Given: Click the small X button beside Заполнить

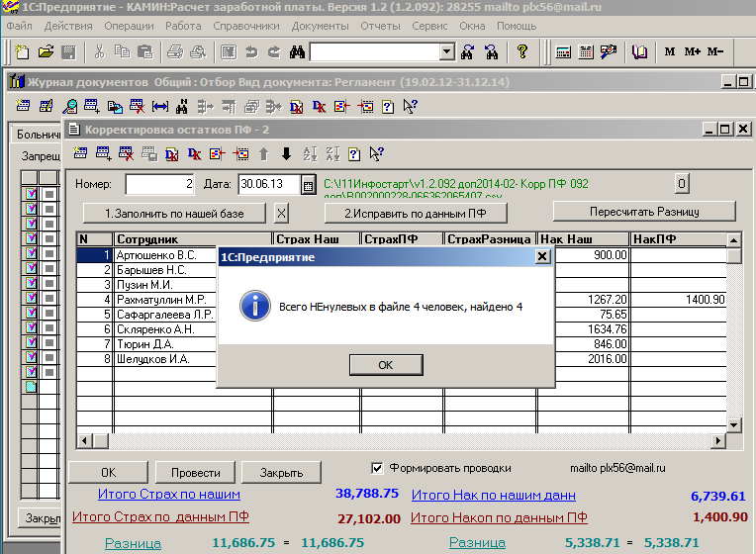Looking at the screenshot, I should [x=282, y=213].
